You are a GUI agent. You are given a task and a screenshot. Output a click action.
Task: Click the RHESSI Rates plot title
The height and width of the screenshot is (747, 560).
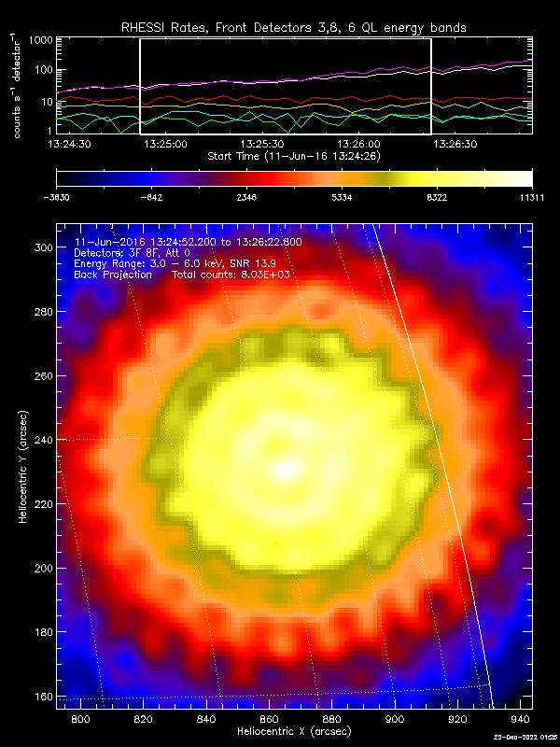[x=294, y=28]
